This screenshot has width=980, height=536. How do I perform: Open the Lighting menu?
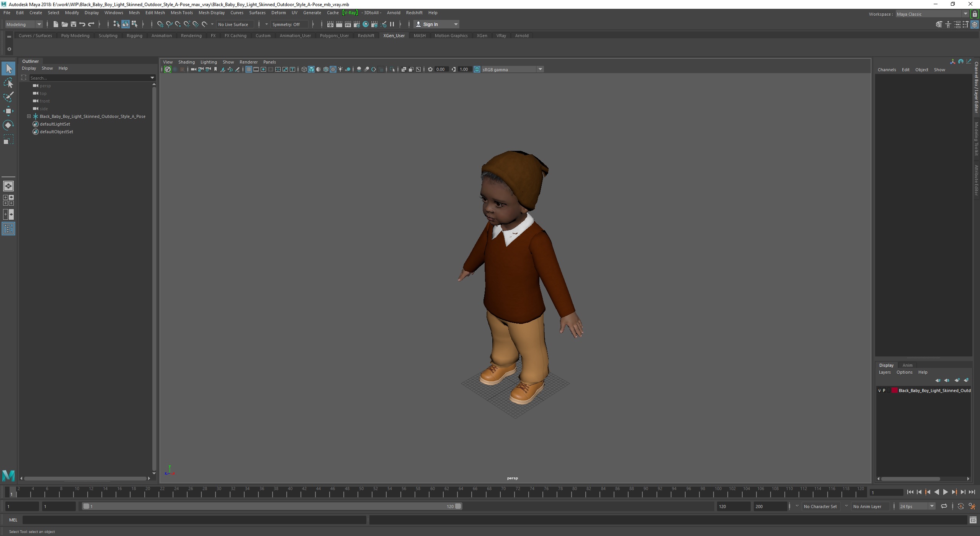(209, 61)
